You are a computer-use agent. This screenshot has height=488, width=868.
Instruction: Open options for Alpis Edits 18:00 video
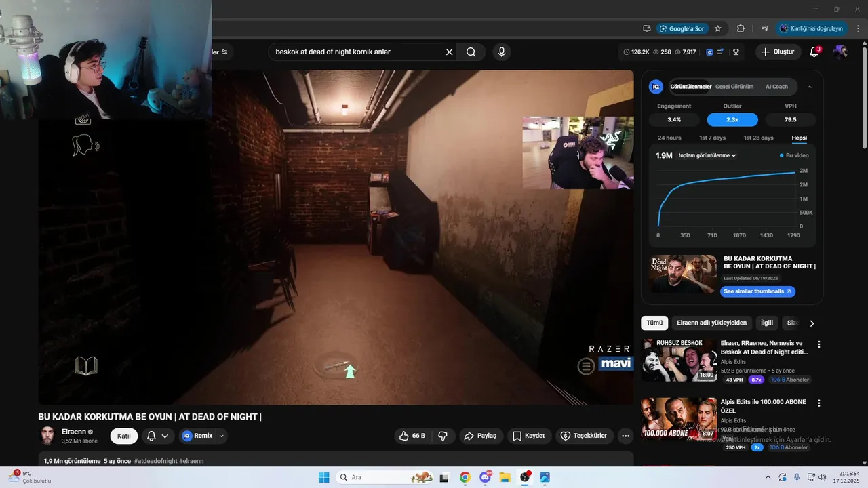(818, 344)
